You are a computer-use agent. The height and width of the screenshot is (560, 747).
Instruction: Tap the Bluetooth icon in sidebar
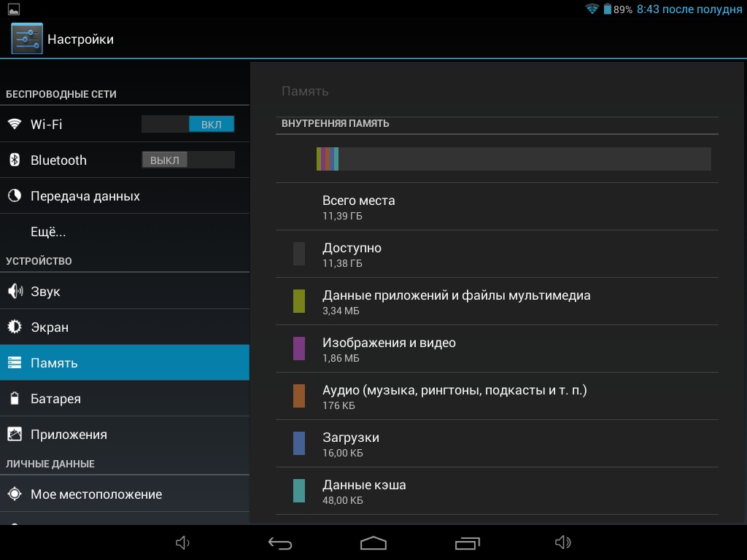point(15,160)
